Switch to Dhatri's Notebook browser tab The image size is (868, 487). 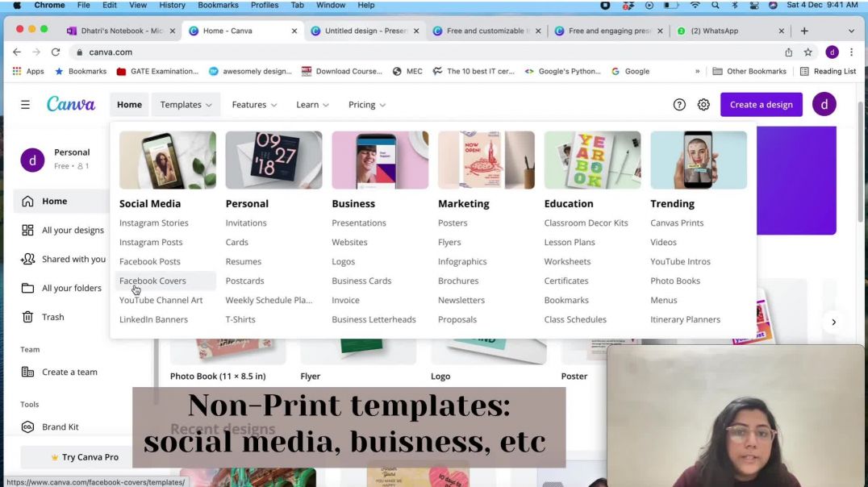click(x=121, y=31)
